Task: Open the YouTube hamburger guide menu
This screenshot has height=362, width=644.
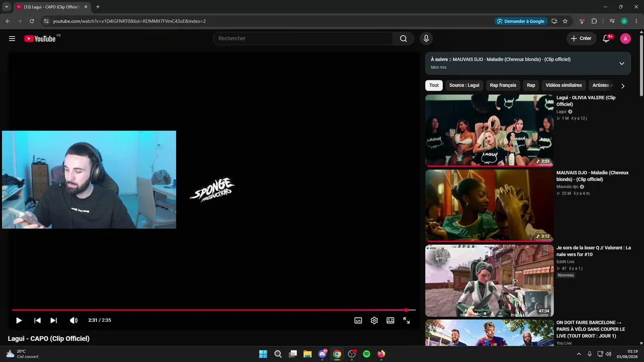Action: tap(12, 39)
